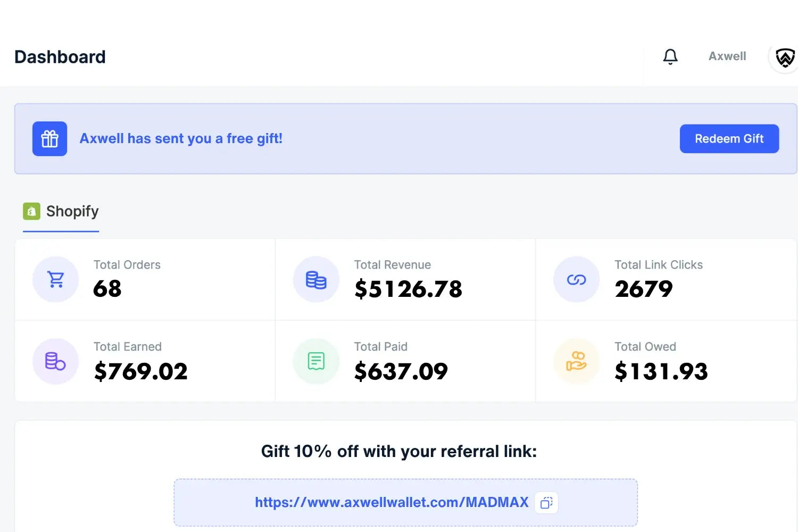Click the Total Link Clicks chain icon
The image size is (798, 532).
pyautogui.click(x=576, y=279)
